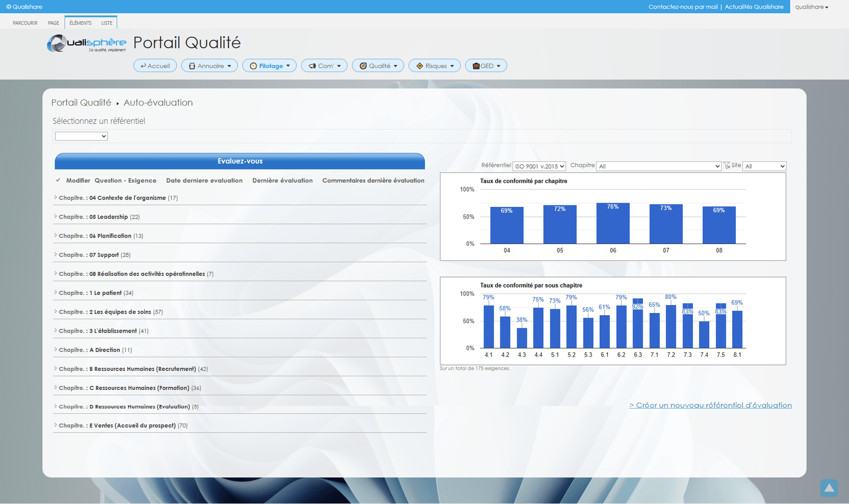Screen dimensions: 849x504
Task: Click the filter icon beside Site
Action: (726, 166)
